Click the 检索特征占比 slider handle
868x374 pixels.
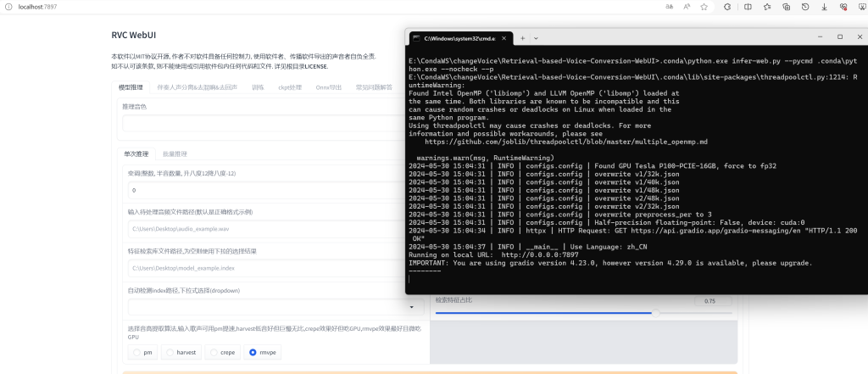point(655,313)
